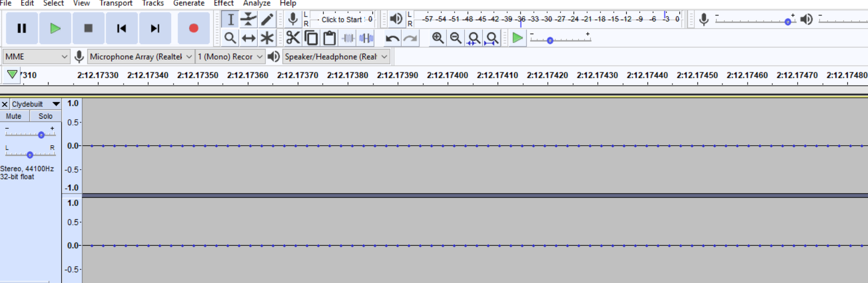Undo the last action
The image size is (868, 283).
click(392, 38)
